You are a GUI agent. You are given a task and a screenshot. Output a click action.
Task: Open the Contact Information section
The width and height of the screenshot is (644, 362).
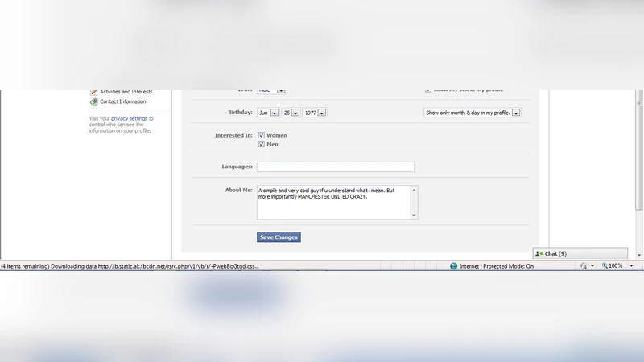click(123, 102)
